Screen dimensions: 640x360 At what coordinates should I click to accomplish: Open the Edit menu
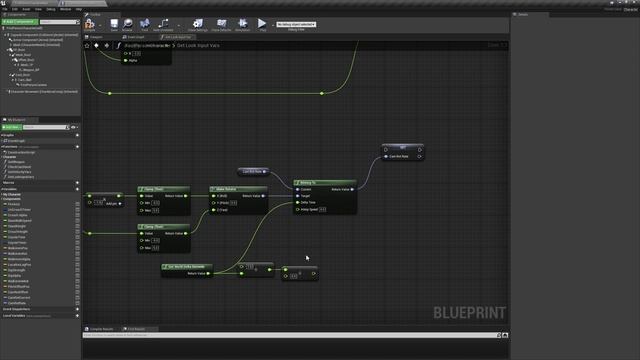(15, 9)
